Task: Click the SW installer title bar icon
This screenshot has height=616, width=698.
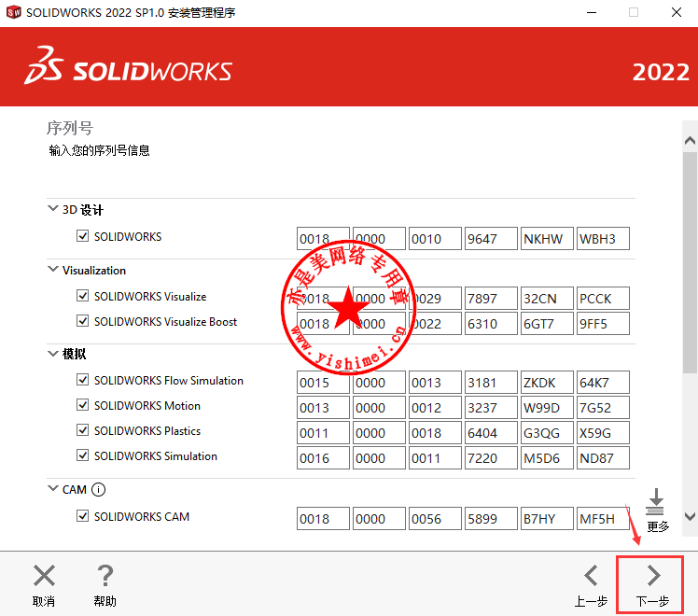Action: point(13,12)
